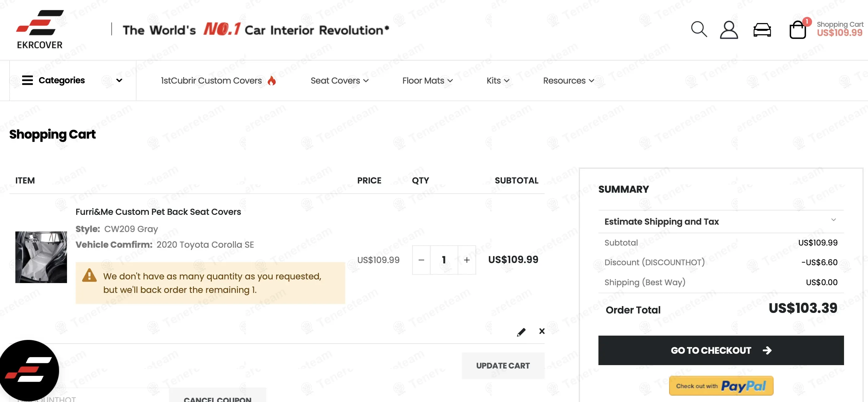Open the search magnifier icon
Image resolution: width=868 pixels, height=402 pixels.
(699, 29)
